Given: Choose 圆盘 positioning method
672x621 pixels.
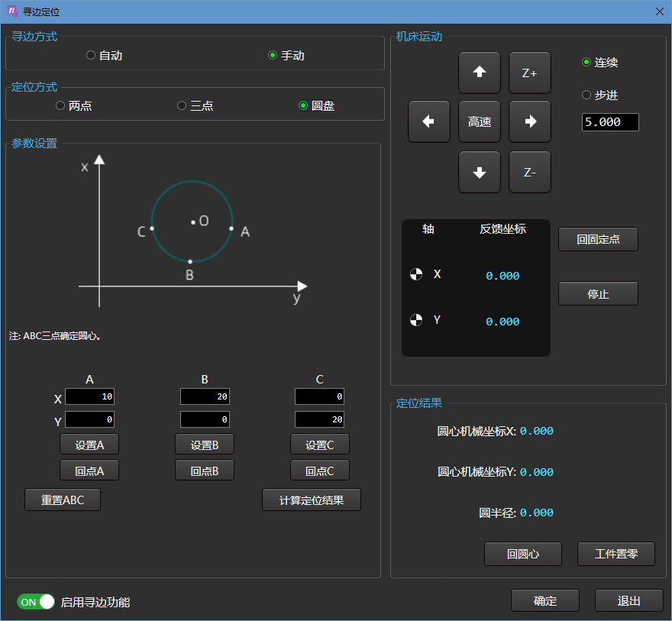Looking at the screenshot, I should pos(317,105).
